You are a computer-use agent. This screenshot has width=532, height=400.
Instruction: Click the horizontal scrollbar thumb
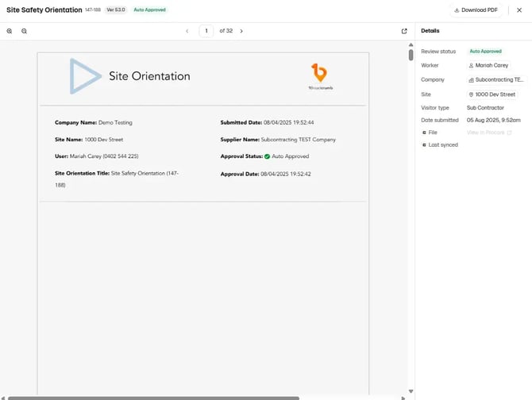click(154, 398)
